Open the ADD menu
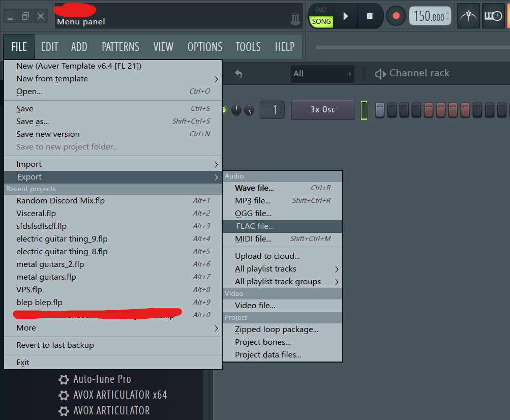The height and width of the screenshot is (420, 510). click(79, 47)
